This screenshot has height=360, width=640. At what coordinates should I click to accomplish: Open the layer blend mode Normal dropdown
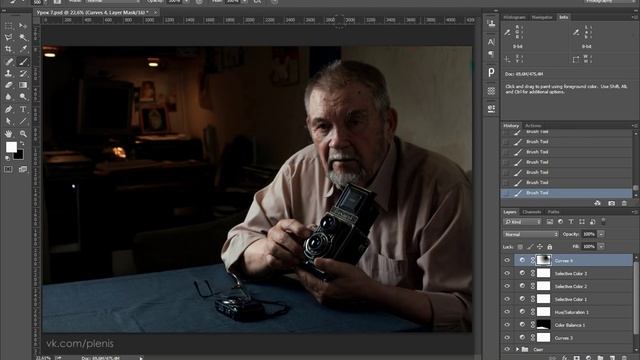pos(531,234)
